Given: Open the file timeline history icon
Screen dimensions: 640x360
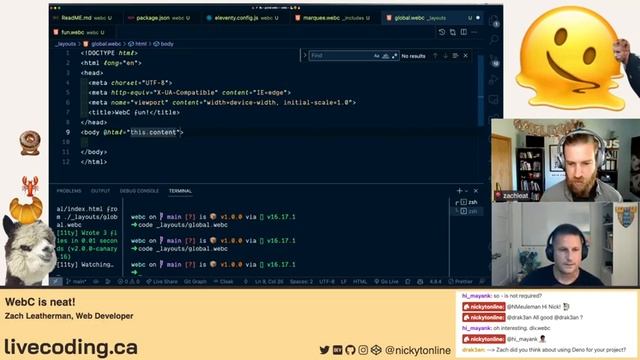Looking at the screenshot, I should pyautogui.click(x=442, y=32).
